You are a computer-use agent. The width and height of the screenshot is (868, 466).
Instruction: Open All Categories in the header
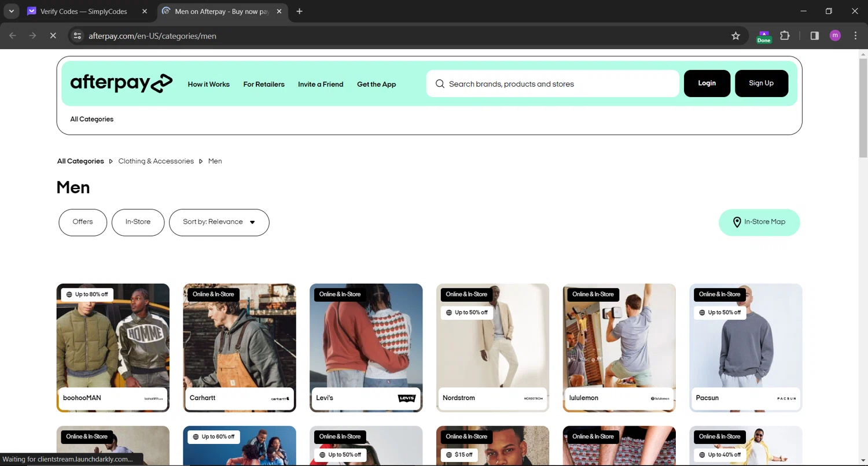click(x=92, y=119)
